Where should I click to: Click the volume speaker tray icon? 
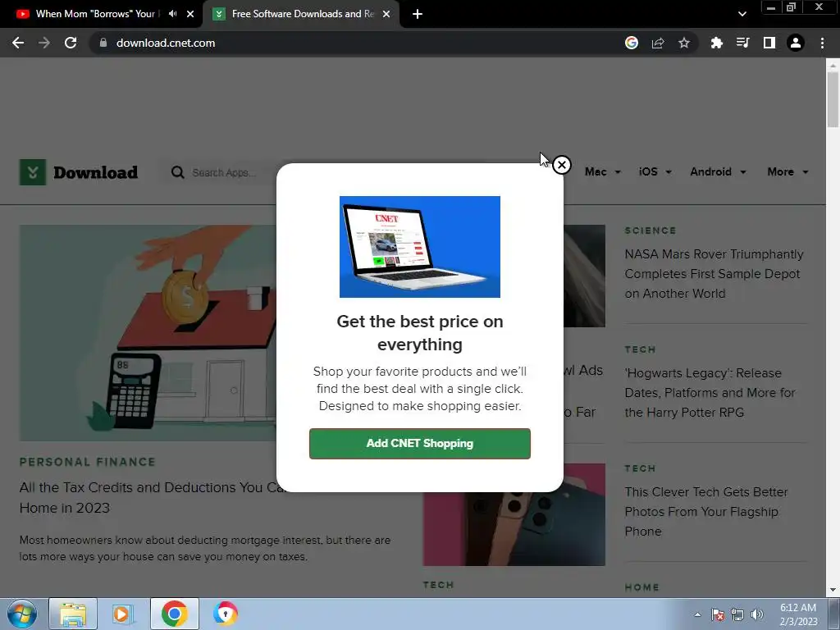757,614
